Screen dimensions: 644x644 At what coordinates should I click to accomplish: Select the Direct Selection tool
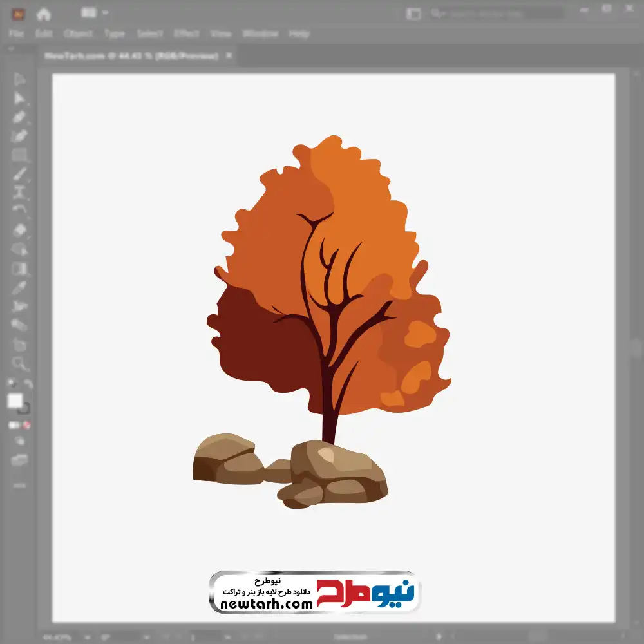[20, 99]
